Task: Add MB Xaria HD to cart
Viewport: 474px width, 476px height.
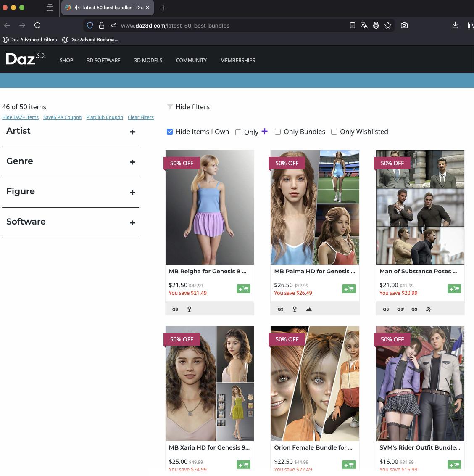Action: tap(243, 465)
